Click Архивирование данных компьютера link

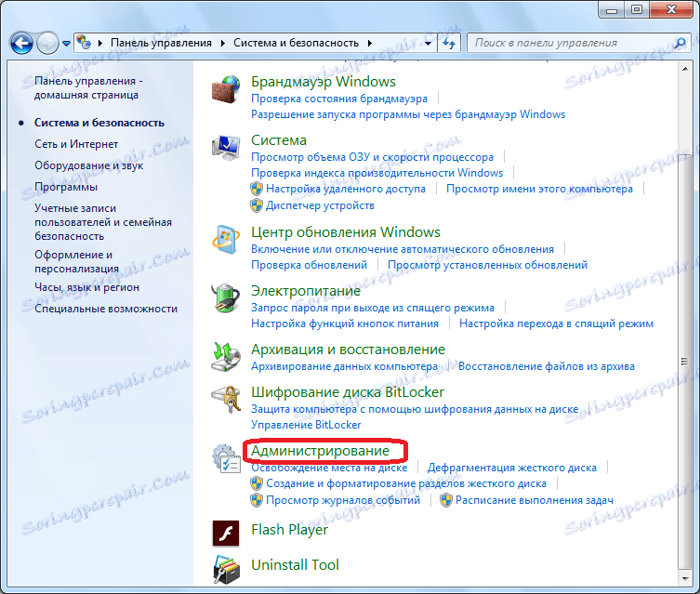(344, 367)
